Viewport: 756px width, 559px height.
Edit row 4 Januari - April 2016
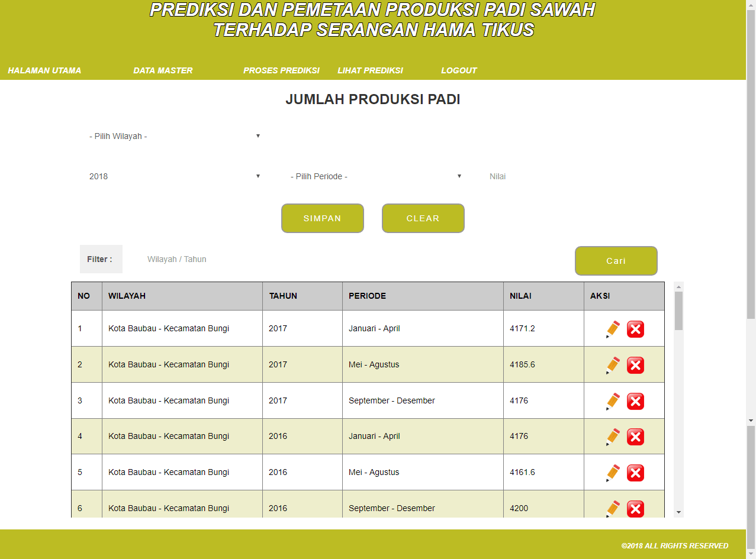[613, 437]
